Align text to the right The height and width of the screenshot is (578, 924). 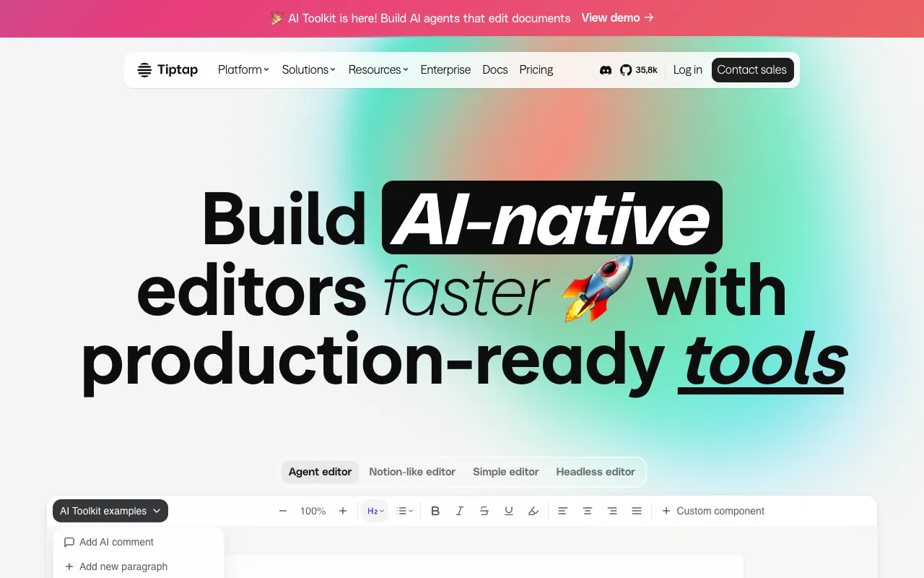(x=612, y=511)
